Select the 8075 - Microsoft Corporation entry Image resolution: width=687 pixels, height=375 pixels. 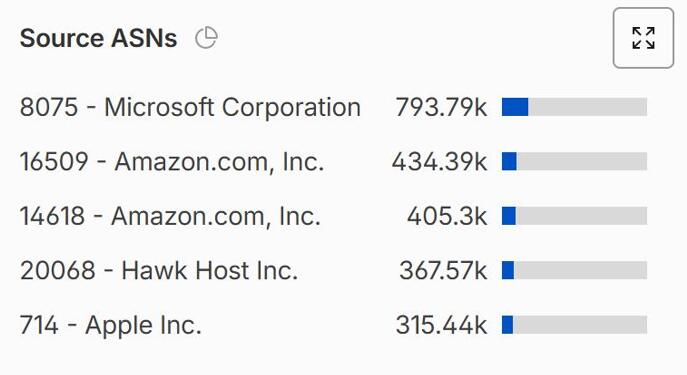(190, 107)
